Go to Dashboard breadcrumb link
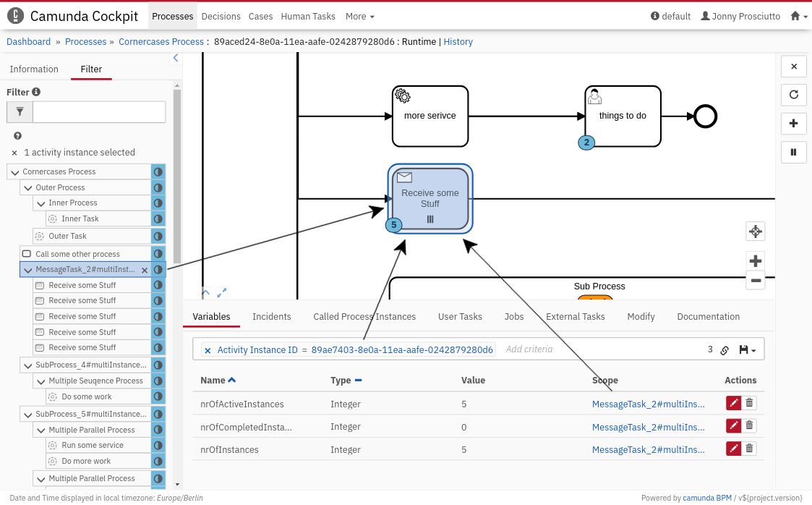The image size is (812, 505). [x=29, y=42]
